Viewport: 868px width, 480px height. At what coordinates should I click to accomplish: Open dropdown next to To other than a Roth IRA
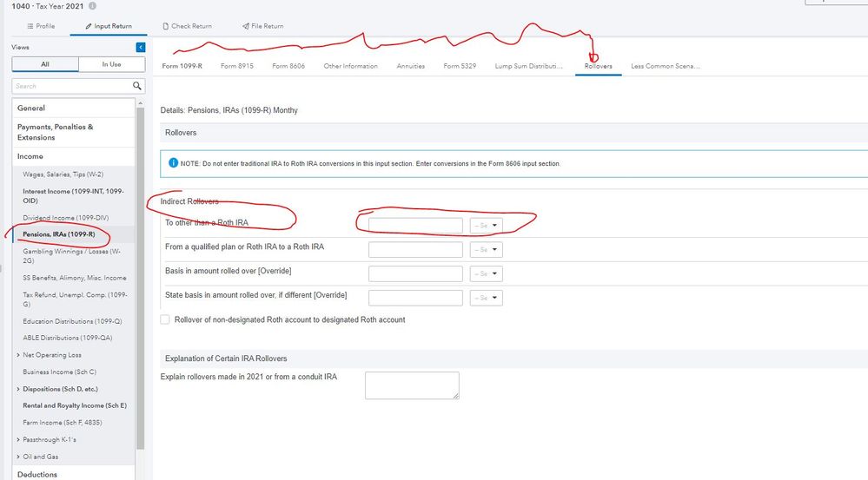tap(487, 226)
